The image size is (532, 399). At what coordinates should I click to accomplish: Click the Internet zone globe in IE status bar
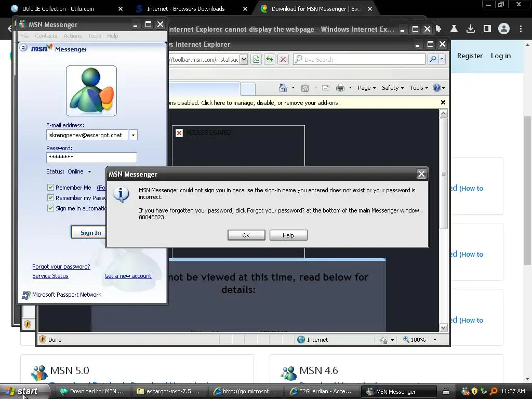[301, 340]
